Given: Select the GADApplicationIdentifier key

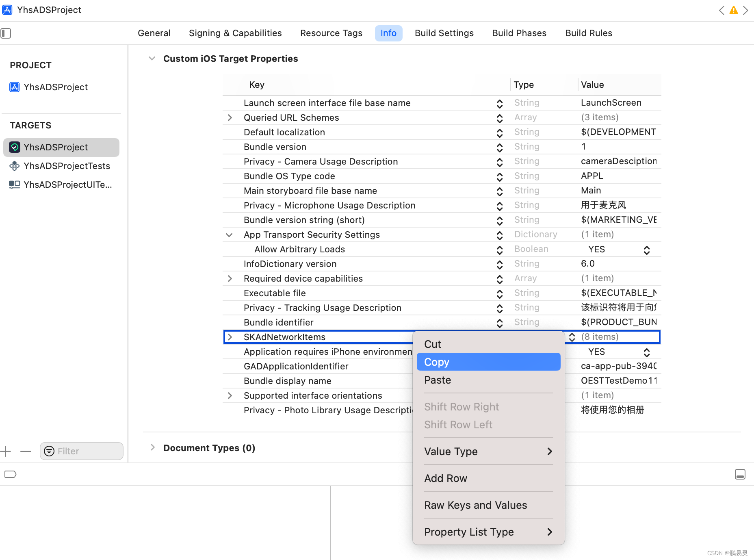Looking at the screenshot, I should (x=296, y=366).
